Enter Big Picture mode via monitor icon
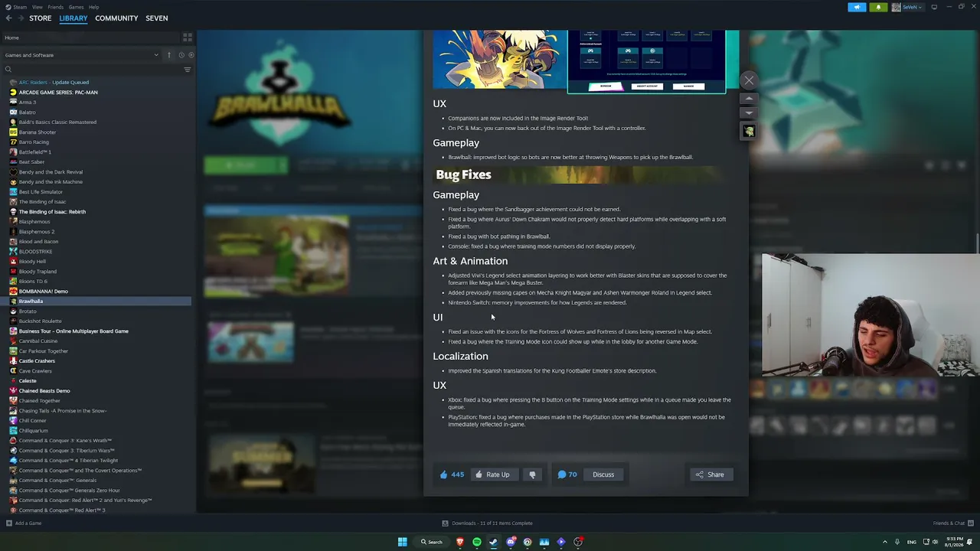This screenshot has height=551, width=980. pyautogui.click(x=934, y=7)
